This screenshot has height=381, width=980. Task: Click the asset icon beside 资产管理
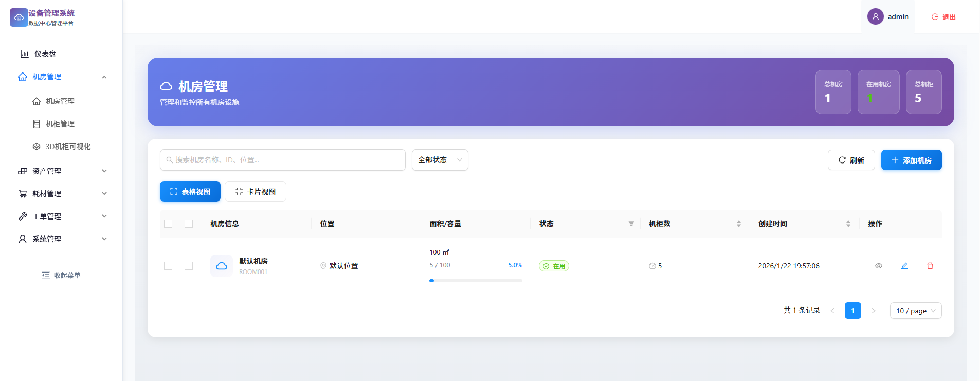pos(23,171)
